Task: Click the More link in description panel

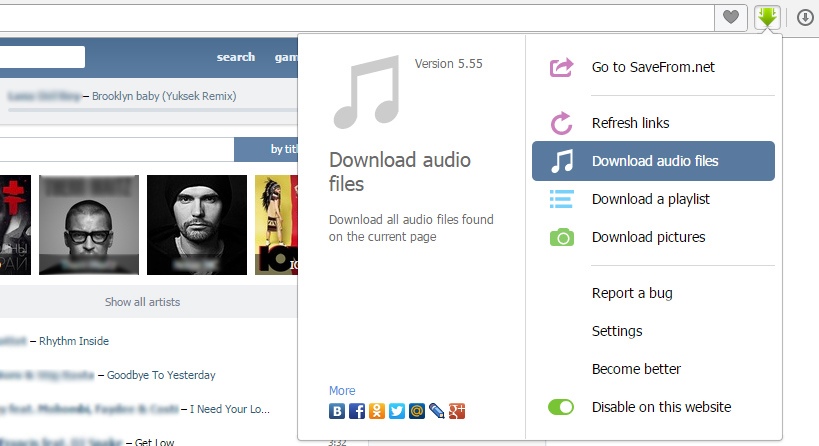Action: [342, 391]
